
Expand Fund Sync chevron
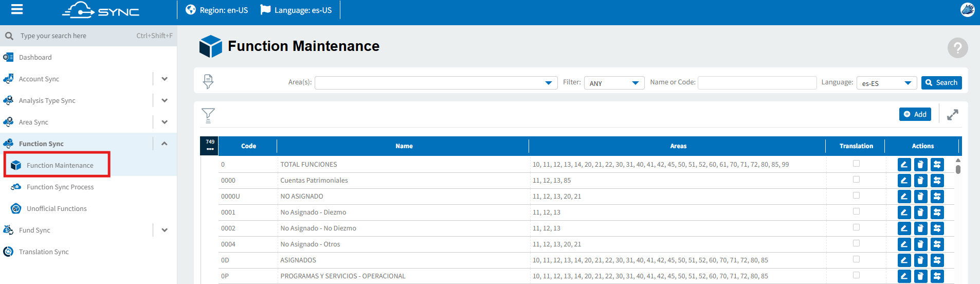tap(165, 230)
